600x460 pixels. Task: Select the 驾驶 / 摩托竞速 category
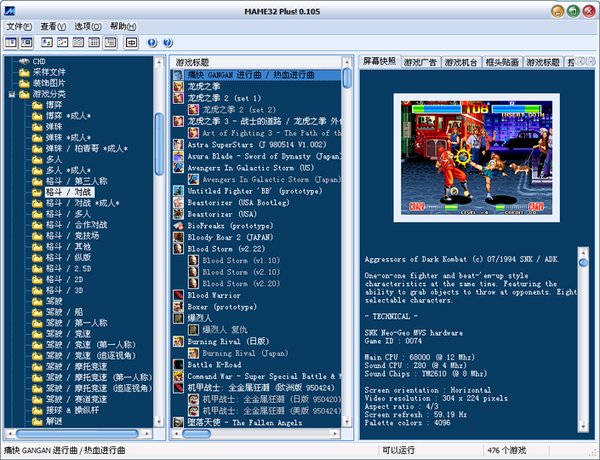[x=77, y=367]
